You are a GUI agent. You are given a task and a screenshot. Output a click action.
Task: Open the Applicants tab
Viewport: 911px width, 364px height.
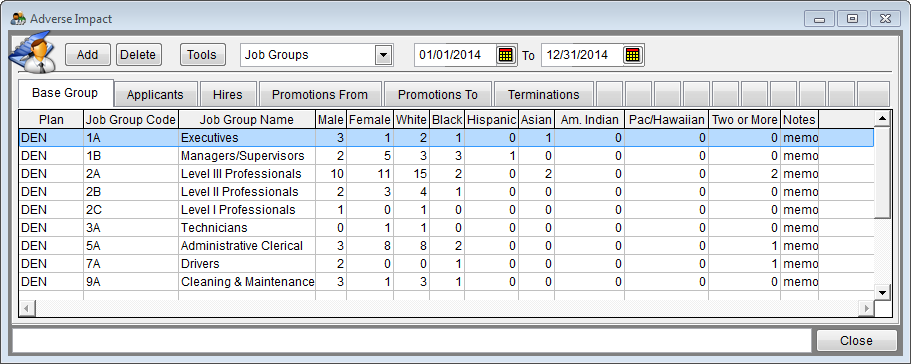[155, 94]
